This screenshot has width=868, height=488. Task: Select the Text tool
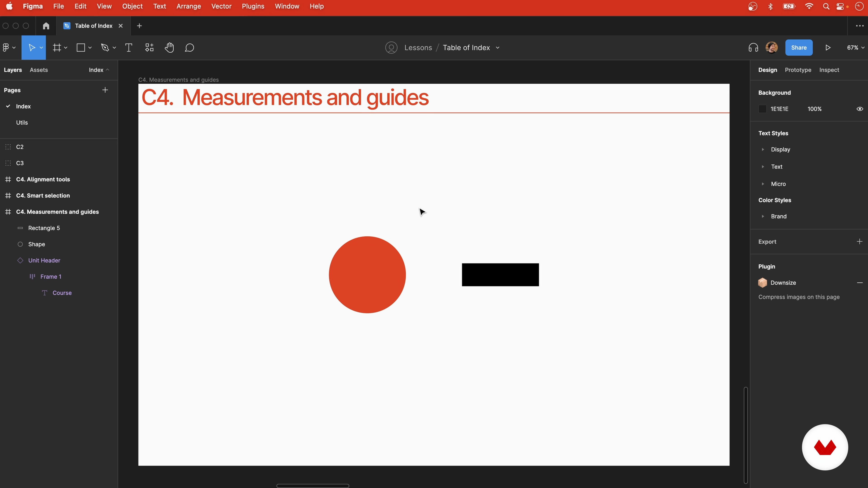point(129,47)
